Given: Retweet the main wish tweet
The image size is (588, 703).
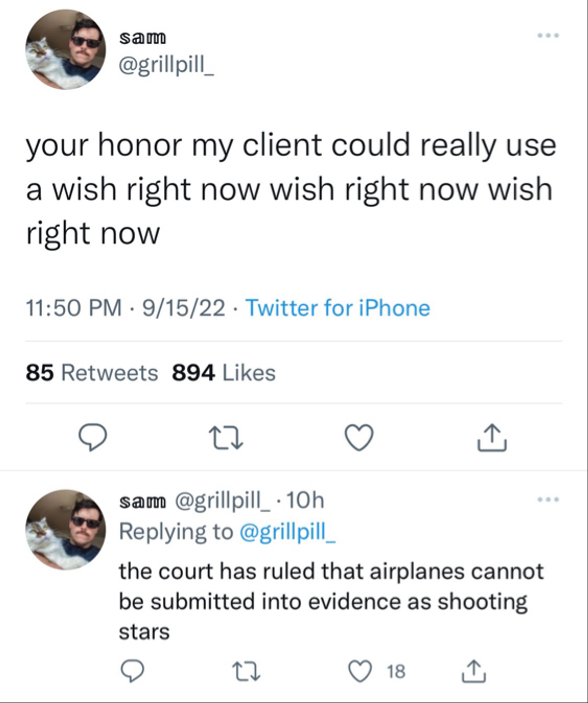Looking at the screenshot, I should [227, 437].
